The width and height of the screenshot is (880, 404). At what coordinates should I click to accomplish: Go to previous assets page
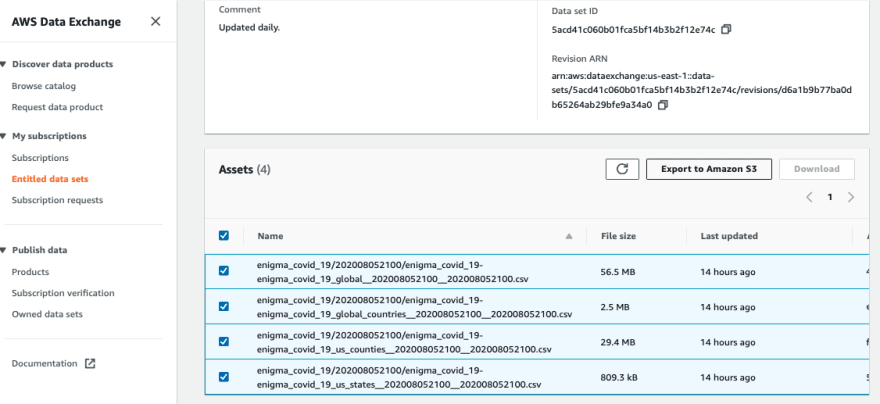point(809,197)
